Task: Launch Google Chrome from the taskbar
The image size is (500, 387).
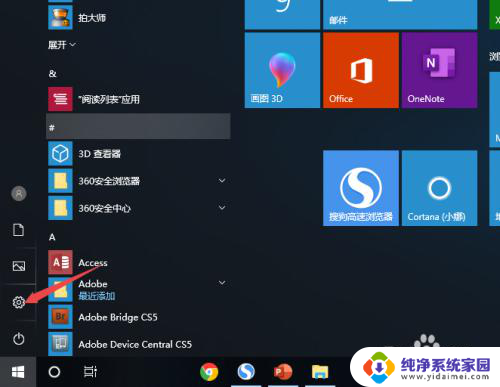Action: [209, 372]
